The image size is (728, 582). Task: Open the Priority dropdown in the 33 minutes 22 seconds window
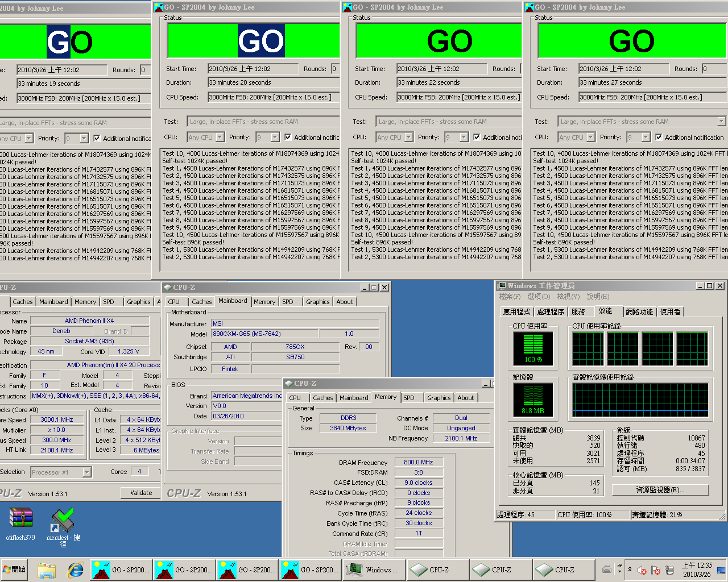coord(464,138)
